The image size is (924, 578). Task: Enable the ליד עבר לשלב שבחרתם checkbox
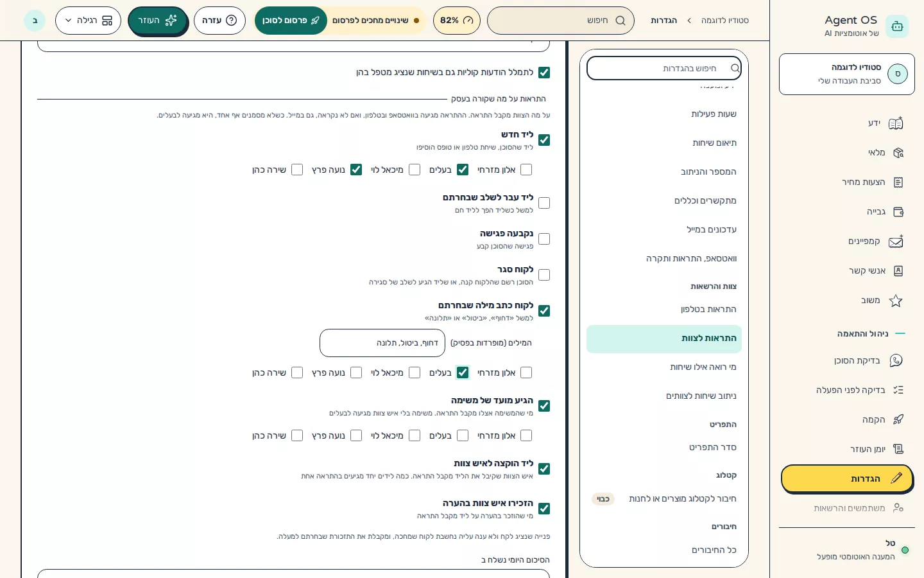(x=544, y=203)
